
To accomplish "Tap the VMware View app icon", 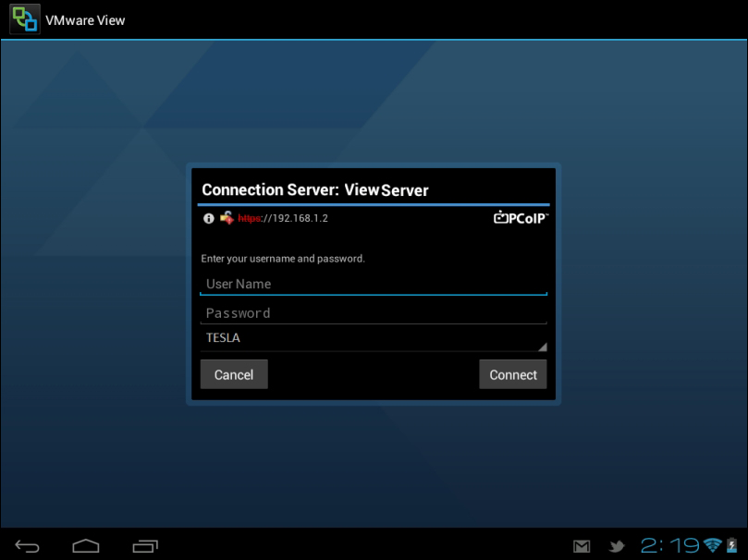I will click(25, 19).
